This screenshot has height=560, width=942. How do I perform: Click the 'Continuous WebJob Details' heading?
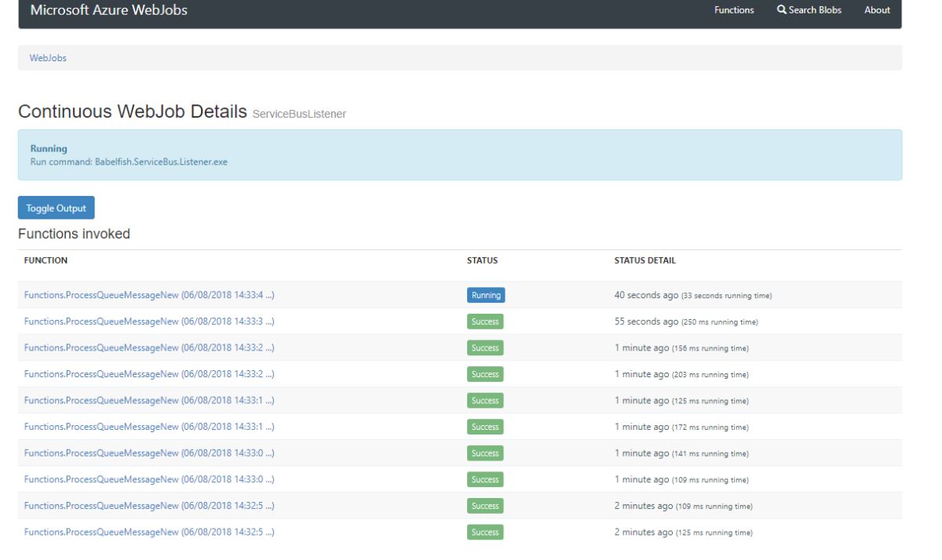pyautogui.click(x=133, y=111)
